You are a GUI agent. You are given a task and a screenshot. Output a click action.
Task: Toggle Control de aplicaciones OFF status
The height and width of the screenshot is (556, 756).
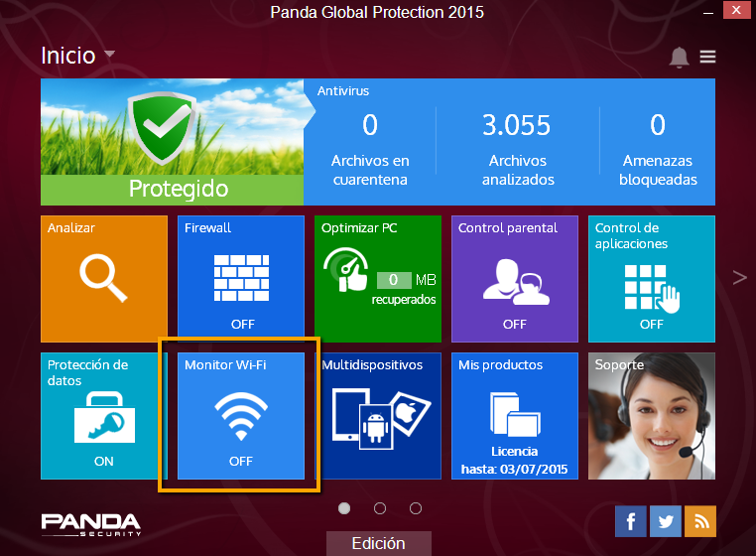pos(652,325)
